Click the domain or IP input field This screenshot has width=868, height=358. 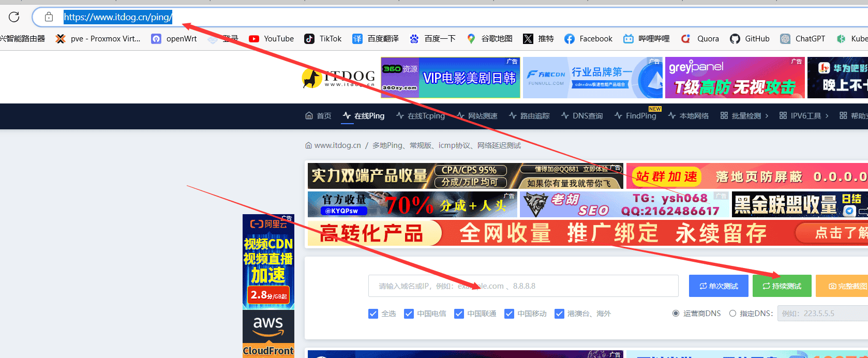point(523,286)
